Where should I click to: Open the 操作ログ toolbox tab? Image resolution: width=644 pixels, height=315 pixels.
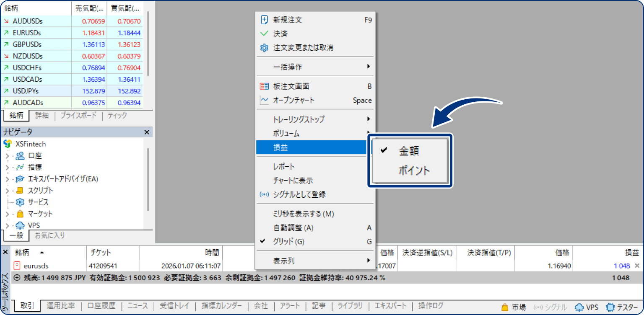click(x=431, y=306)
